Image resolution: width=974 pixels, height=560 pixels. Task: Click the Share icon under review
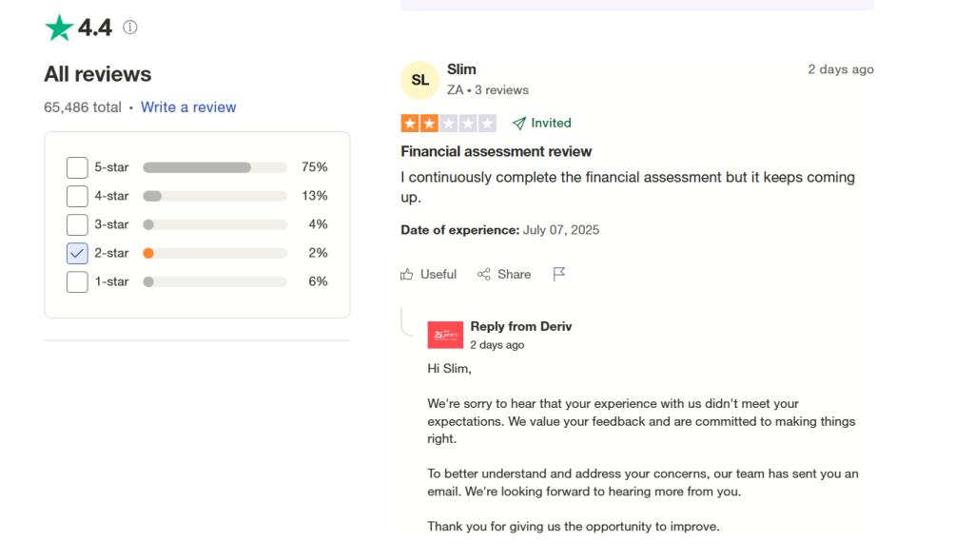tap(484, 274)
